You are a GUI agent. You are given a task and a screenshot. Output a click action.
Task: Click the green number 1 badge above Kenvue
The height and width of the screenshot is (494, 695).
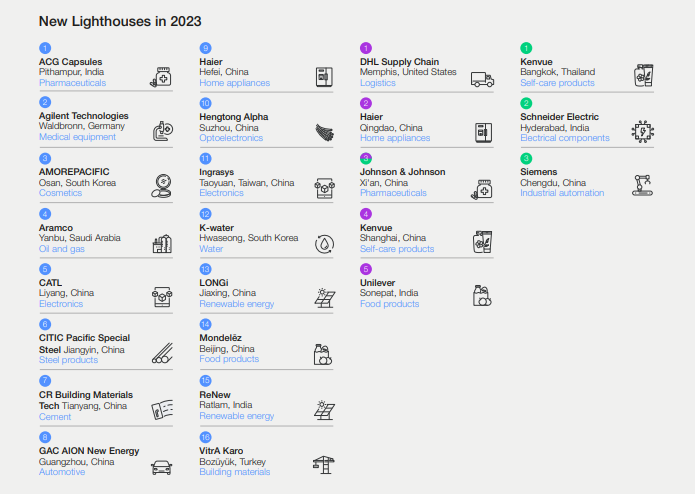[526, 48]
